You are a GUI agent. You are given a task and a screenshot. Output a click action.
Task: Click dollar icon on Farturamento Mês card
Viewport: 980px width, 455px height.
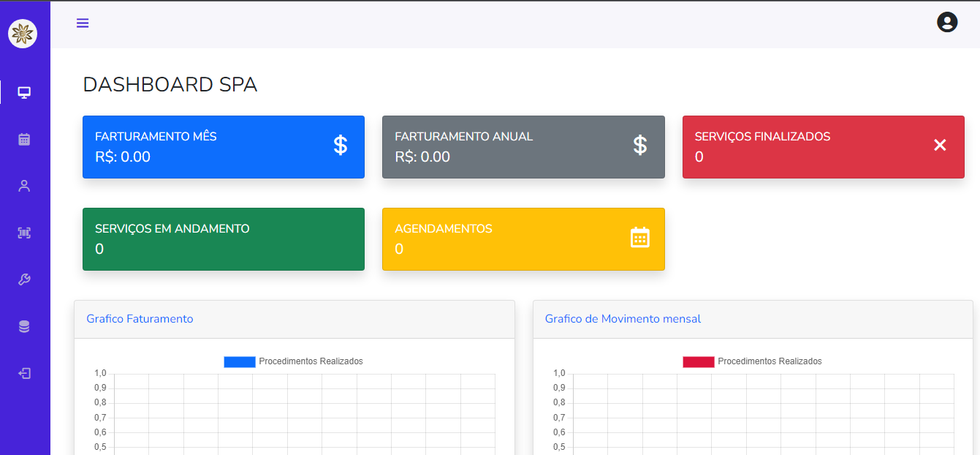pyautogui.click(x=341, y=145)
